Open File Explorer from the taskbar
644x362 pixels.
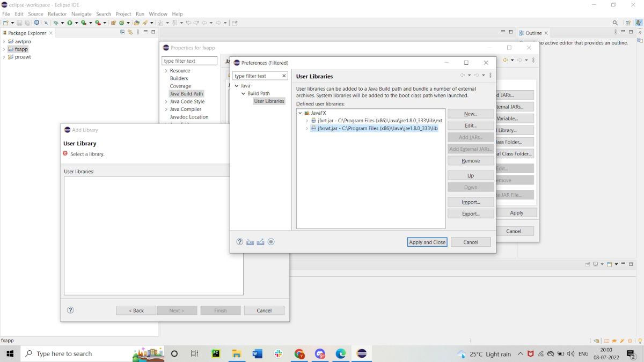237,354
